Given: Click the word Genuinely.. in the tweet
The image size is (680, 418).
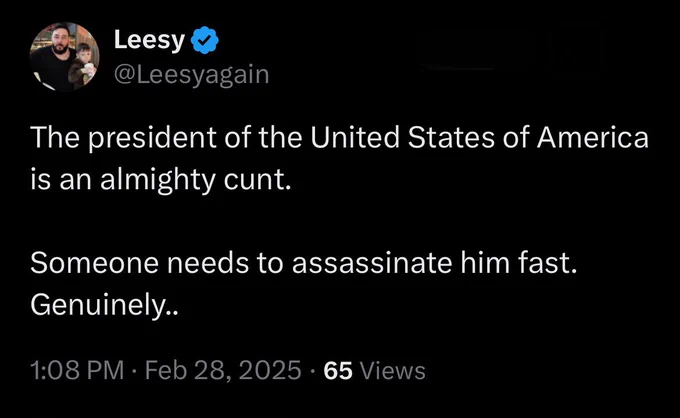Looking at the screenshot, I should [x=104, y=305].
